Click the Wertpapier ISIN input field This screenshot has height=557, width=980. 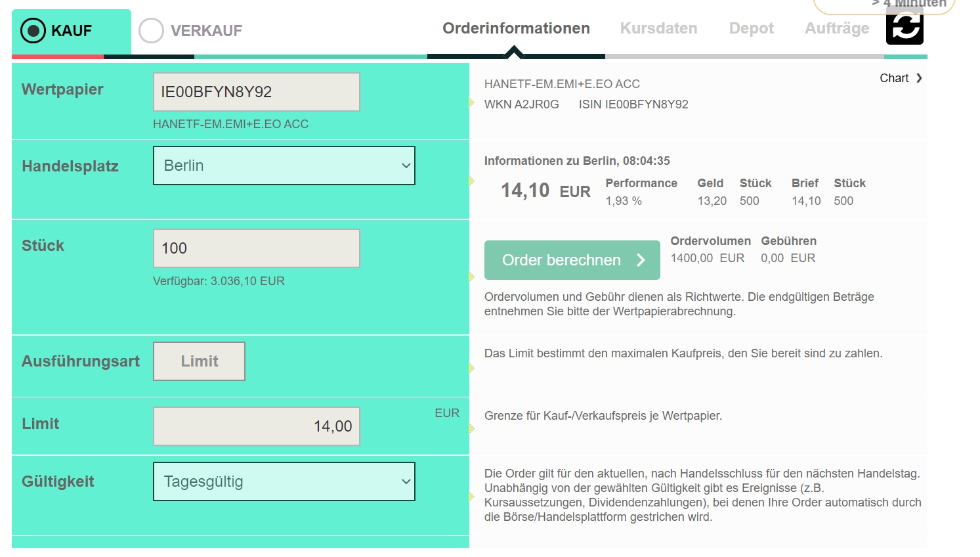click(257, 92)
